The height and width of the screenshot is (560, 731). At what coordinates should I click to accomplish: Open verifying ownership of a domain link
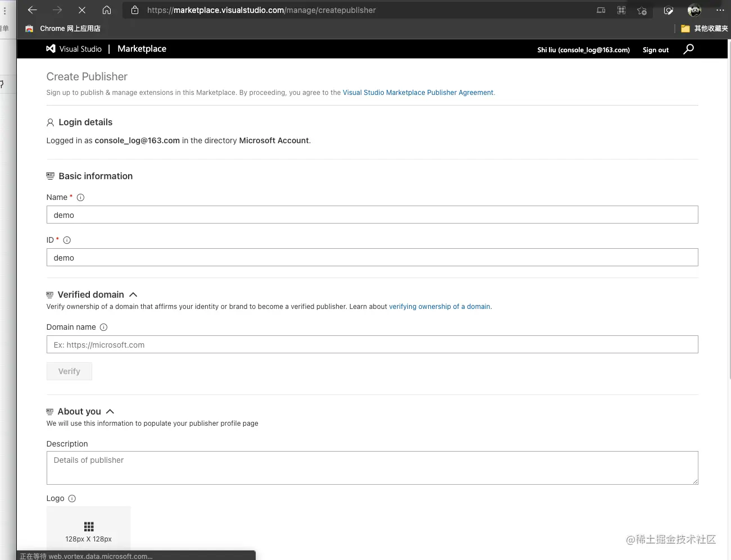coord(439,307)
